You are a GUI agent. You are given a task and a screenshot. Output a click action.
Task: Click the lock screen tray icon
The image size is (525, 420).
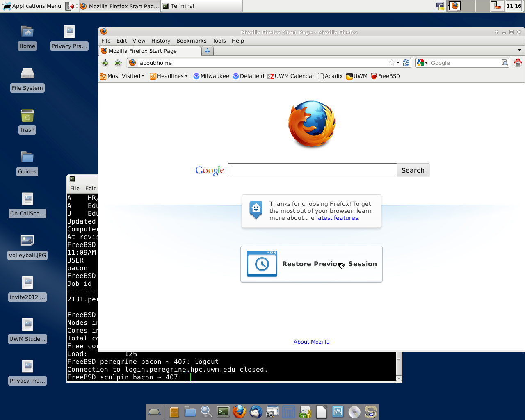(440, 6)
